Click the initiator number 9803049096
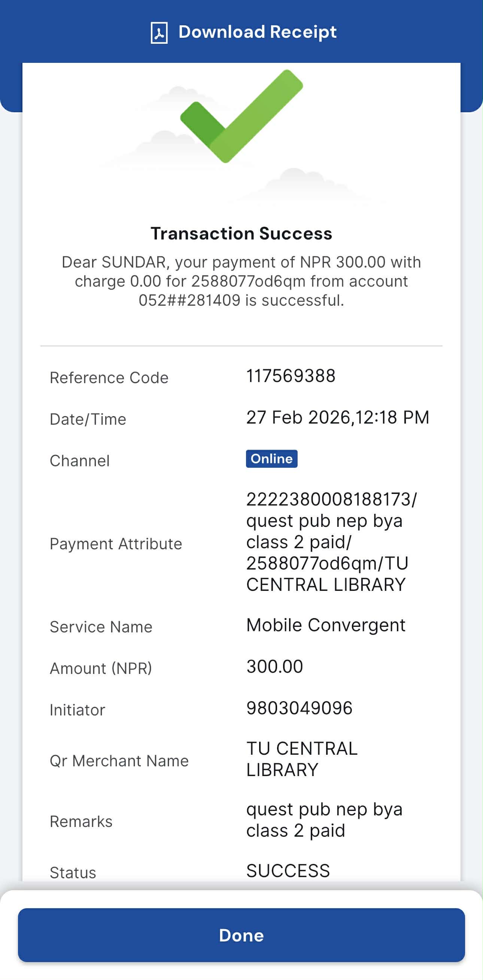The image size is (483, 980). [299, 708]
